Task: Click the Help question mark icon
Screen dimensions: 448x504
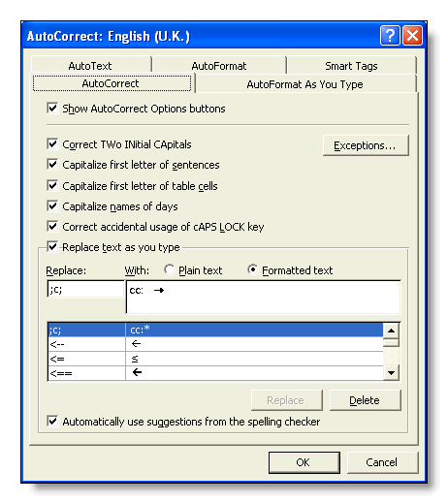Action: (390, 35)
